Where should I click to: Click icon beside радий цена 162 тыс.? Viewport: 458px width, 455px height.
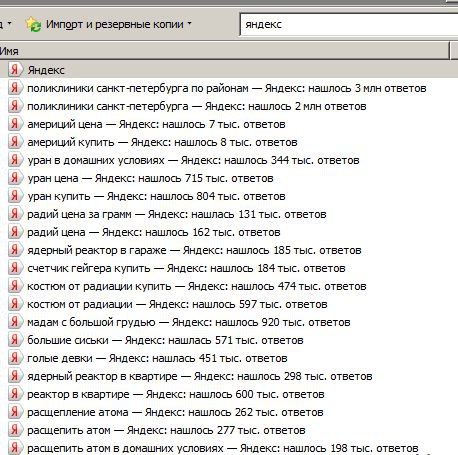click(x=15, y=232)
